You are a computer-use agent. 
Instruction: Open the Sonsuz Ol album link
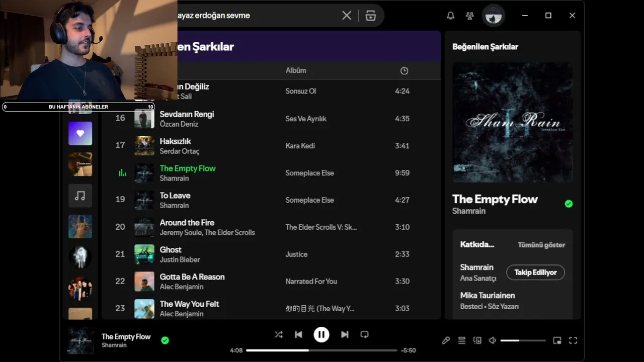coord(301,91)
